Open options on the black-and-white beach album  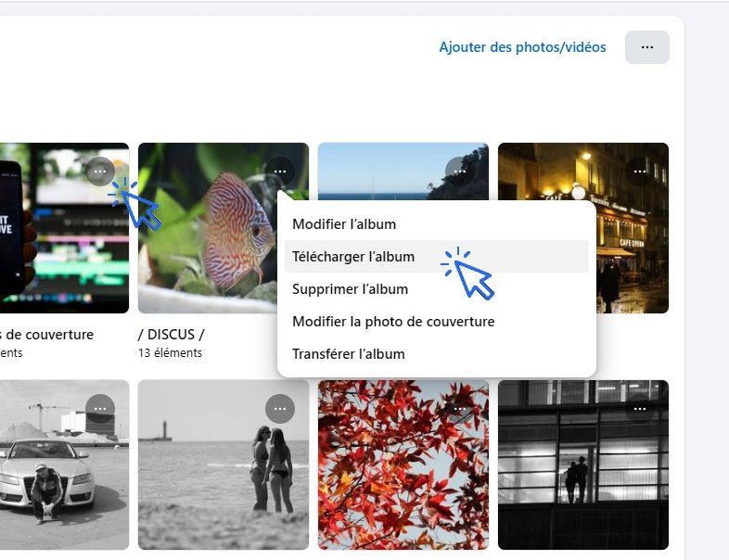click(x=280, y=409)
